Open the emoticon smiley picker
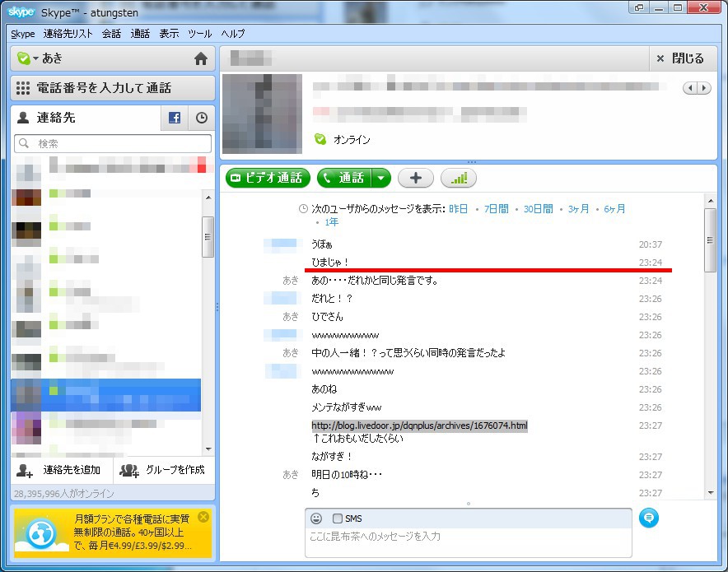Image resolution: width=728 pixels, height=572 pixels. click(316, 519)
